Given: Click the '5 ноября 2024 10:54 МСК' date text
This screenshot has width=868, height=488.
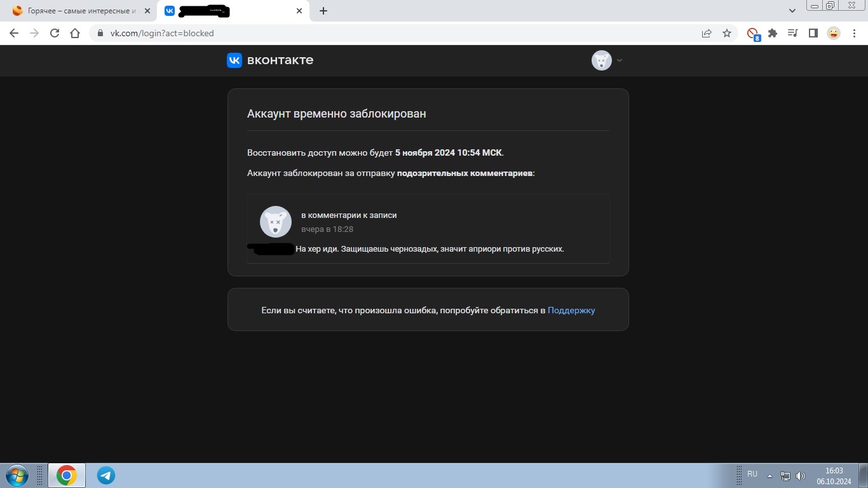Looking at the screenshot, I should (449, 152).
